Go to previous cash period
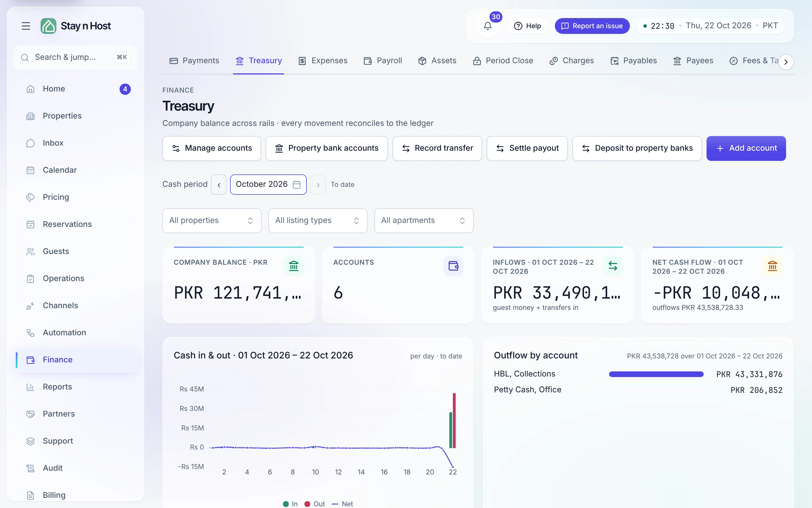812x508 pixels. (x=219, y=185)
